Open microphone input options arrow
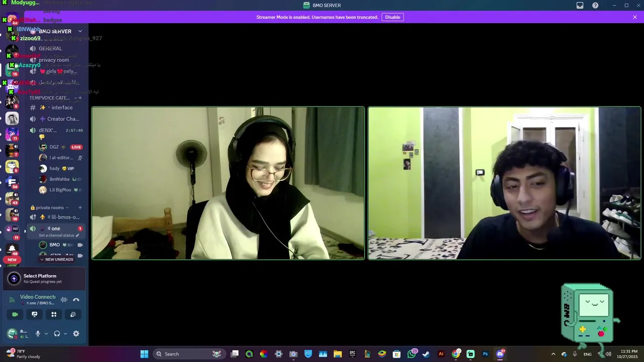Image resolution: width=644 pixels, height=362 pixels. point(46,333)
